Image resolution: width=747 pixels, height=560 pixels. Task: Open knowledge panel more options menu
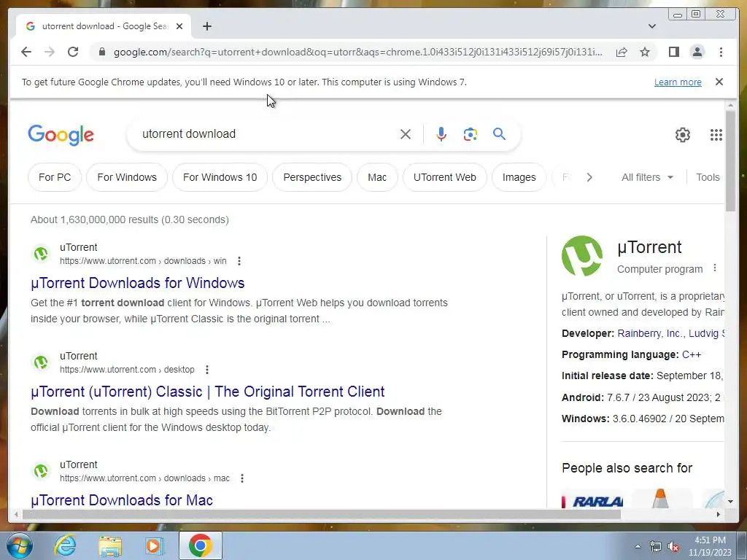tap(715, 268)
